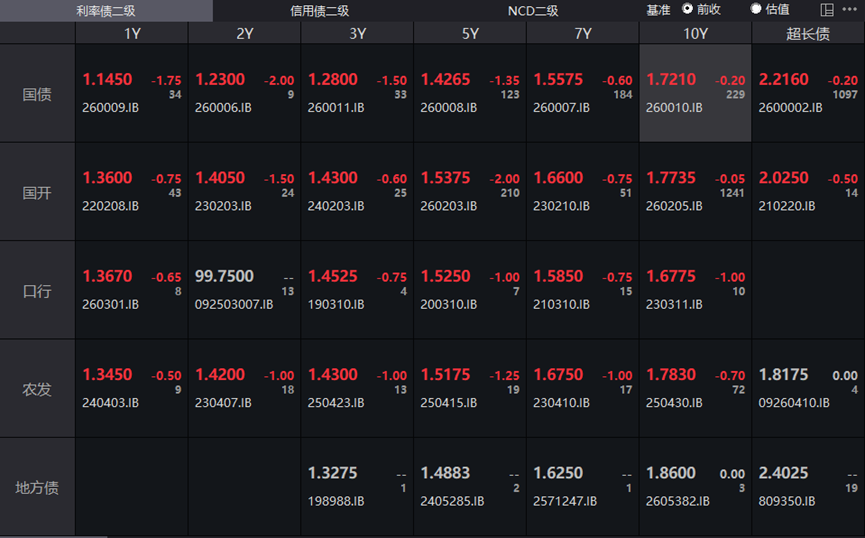This screenshot has height=538, width=865.
Task: Open bond 250415.IB cell
Action: tap(470, 388)
